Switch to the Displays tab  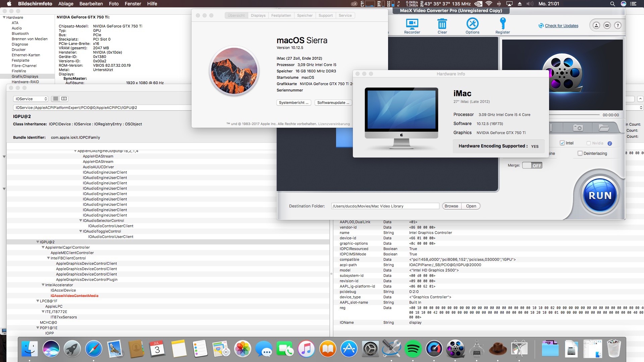(258, 15)
